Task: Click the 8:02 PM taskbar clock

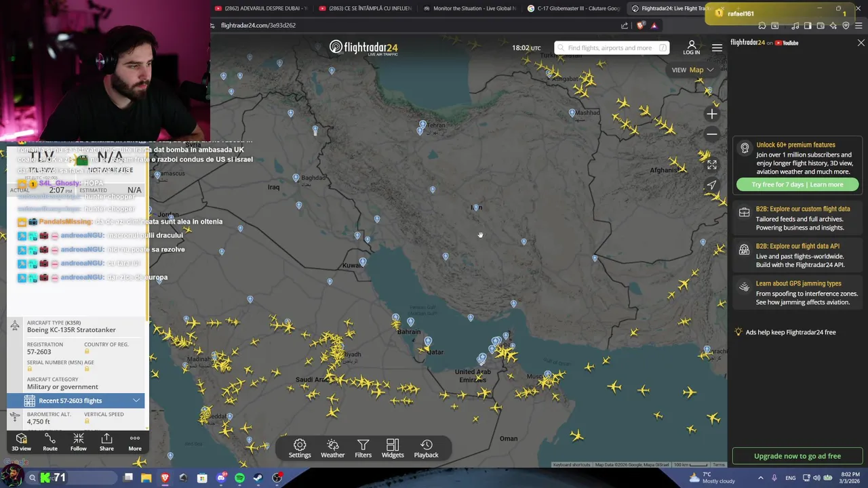Action: point(850,478)
